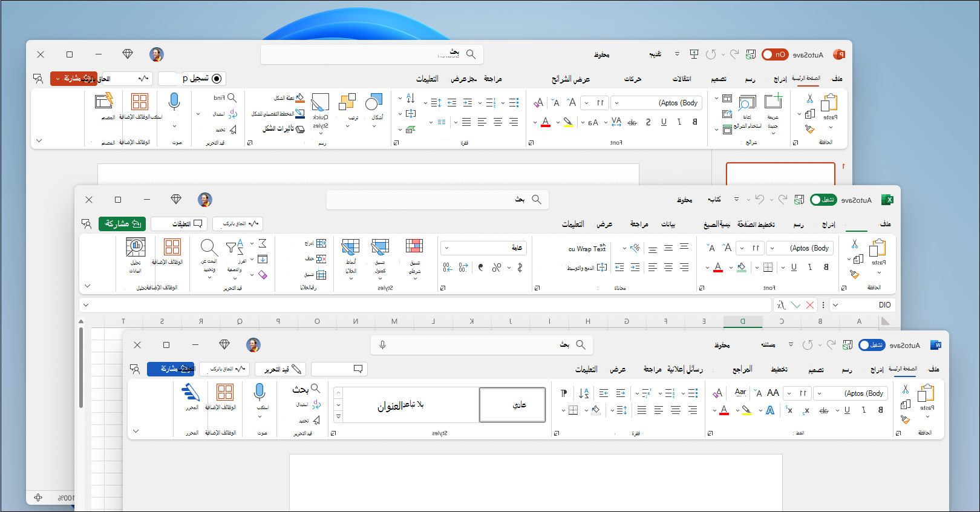Open Aptos (Body) font dropdown in Excel

[772, 248]
